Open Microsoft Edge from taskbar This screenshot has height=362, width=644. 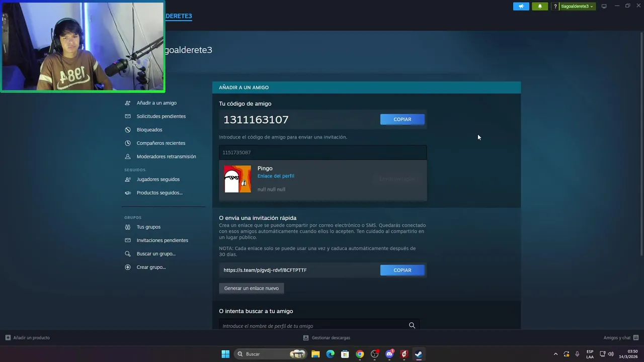(330, 354)
